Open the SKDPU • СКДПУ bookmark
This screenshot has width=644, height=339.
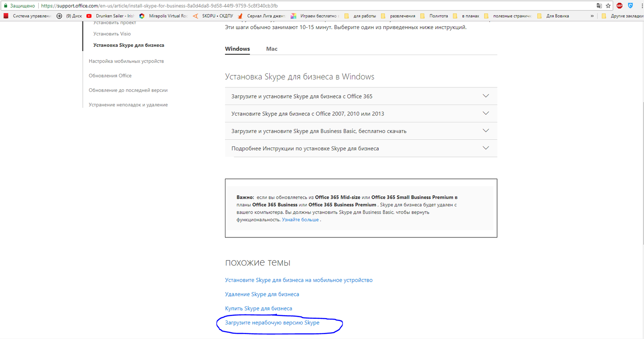213,16
